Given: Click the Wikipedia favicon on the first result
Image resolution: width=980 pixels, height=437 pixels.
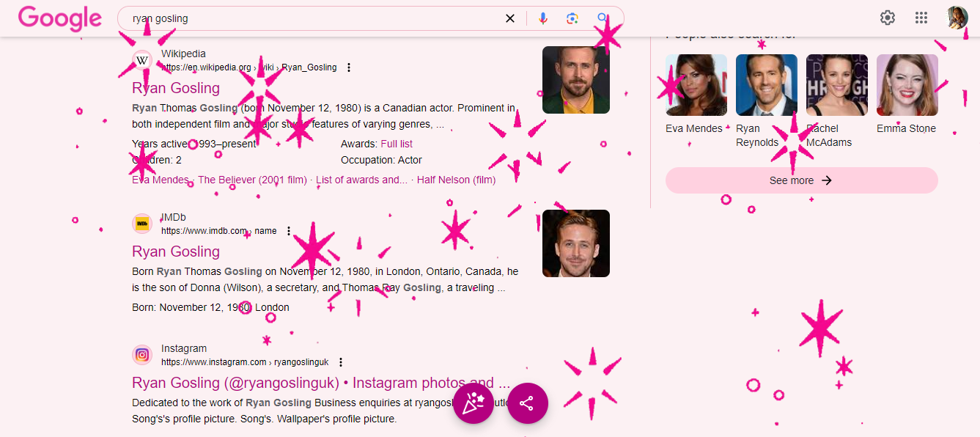Looking at the screenshot, I should pos(141,60).
